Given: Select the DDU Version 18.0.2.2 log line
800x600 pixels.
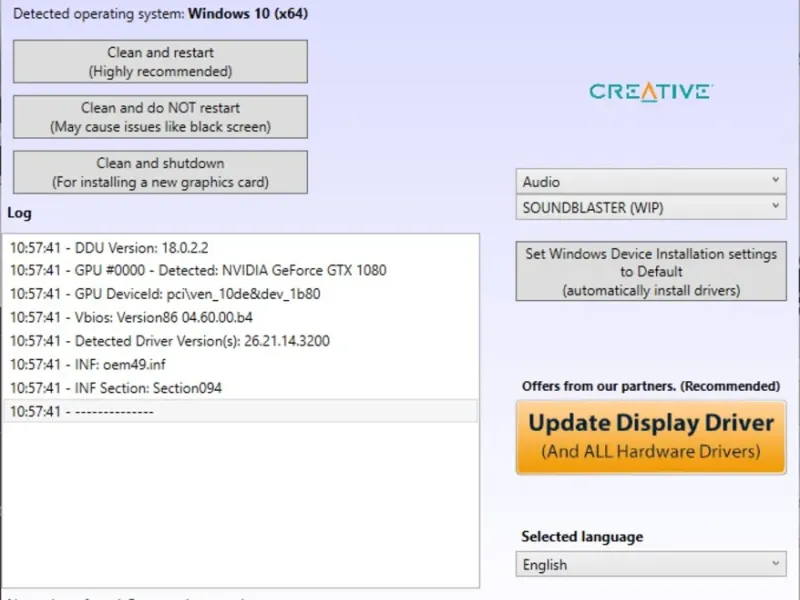Looking at the screenshot, I should [x=240, y=248].
